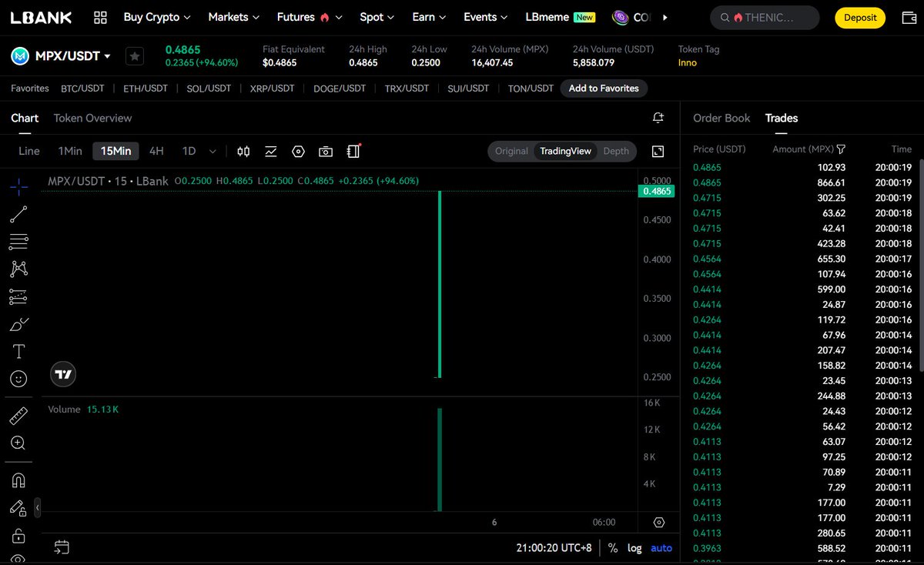
Task: Switch chart to Depth view
Action: pos(616,151)
